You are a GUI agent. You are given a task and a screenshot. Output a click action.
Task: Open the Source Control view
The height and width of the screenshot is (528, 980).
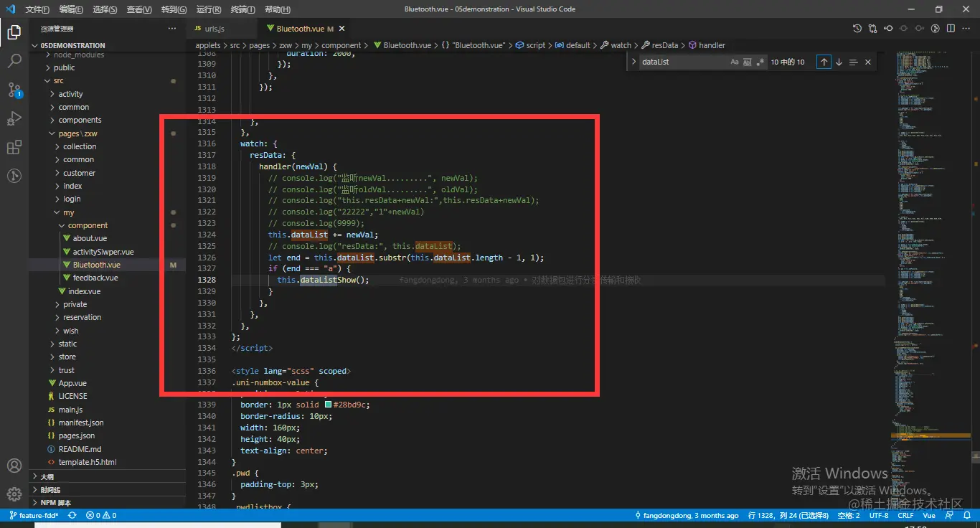pyautogui.click(x=14, y=90)
